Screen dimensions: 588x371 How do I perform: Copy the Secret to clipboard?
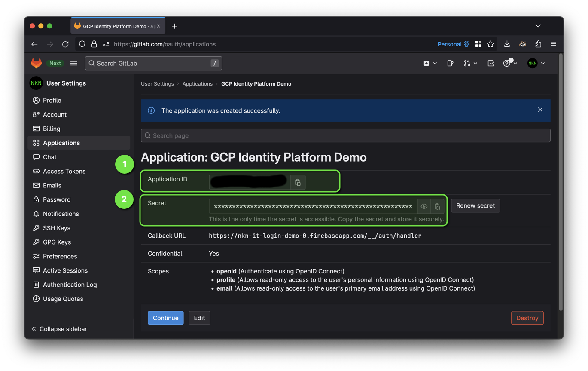tap(437, 206)
